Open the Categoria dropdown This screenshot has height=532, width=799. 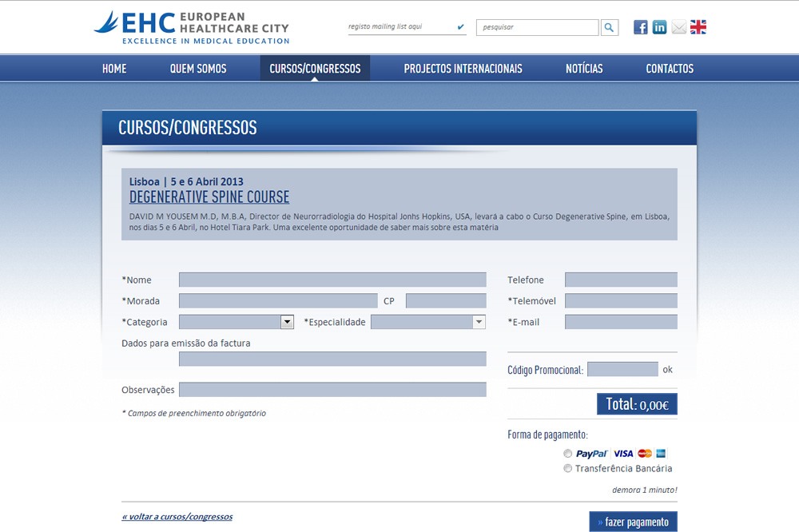(x=237, y=322)
